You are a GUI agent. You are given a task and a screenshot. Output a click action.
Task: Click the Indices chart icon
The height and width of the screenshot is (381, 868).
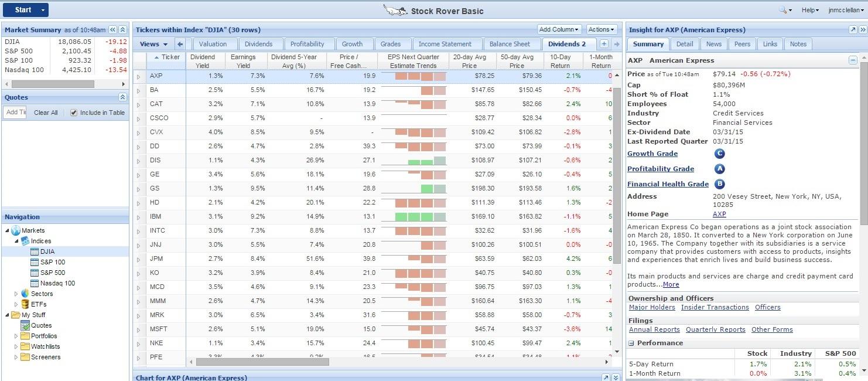tap(26, 241)
